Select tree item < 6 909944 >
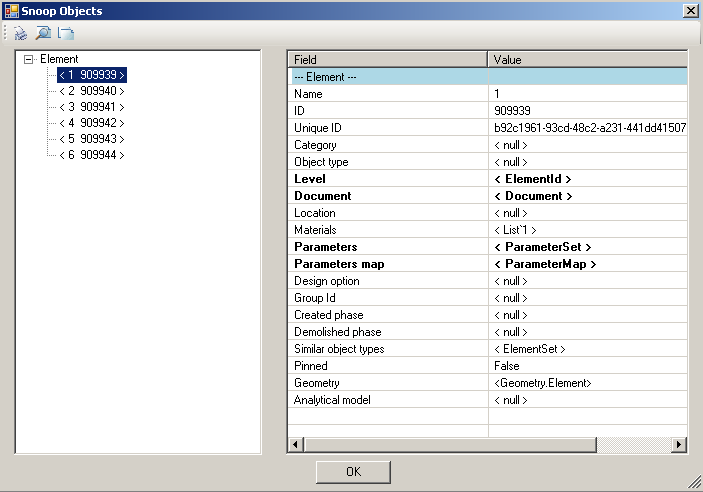703x492 pixels. (92, 155)
